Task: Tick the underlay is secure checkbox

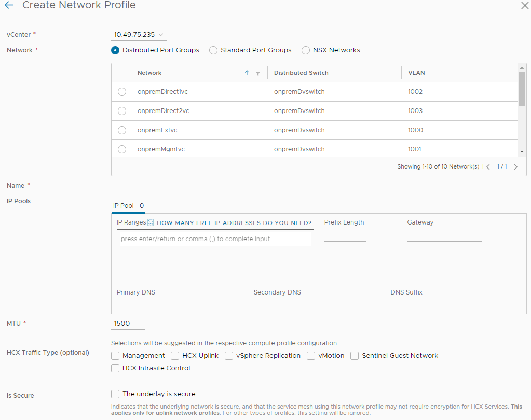Action: coord(115,394)
